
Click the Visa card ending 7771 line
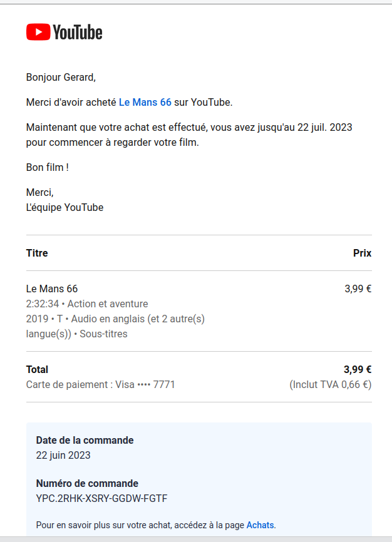[x=100, y=385]
